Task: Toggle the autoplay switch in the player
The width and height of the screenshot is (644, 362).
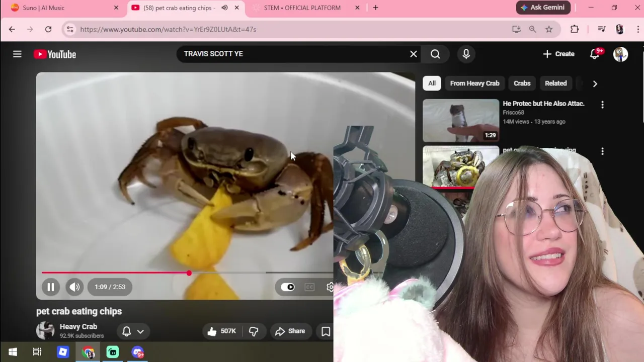Action: pyautogui.click(x=288, y=287)
